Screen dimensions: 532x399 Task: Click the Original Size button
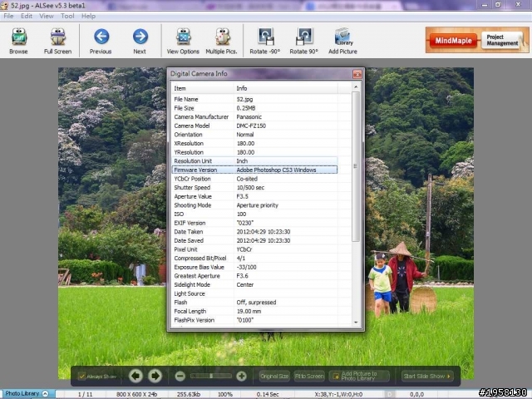click(x=274, y=376)
